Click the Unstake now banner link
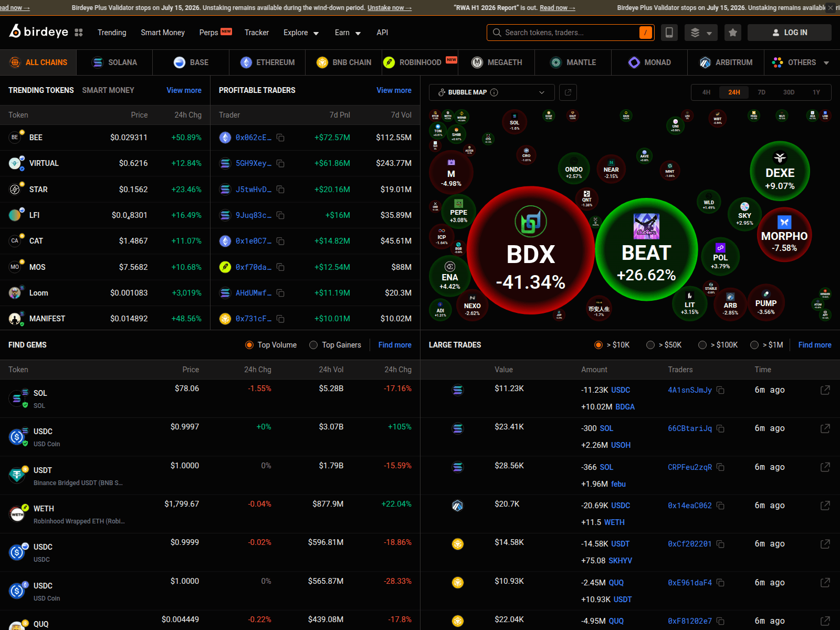 pyautogui.click(x=389, y=8)
